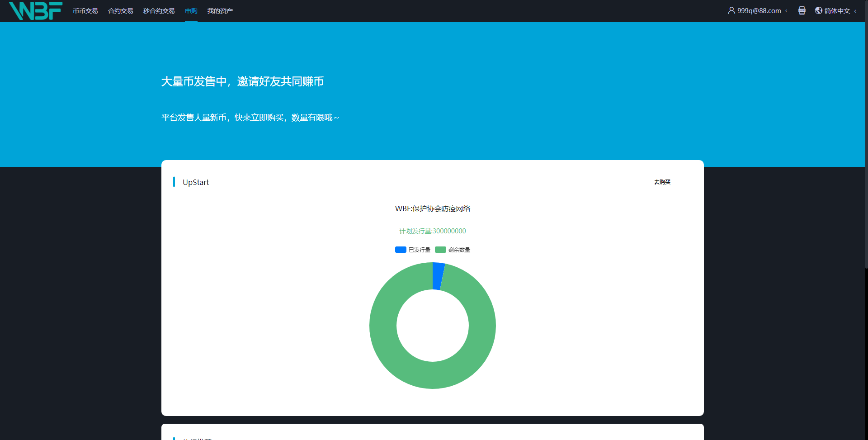The width and height of the screenshot is (868, 440).
Task: Click the 999q@88.com account email
Action: 759,10
